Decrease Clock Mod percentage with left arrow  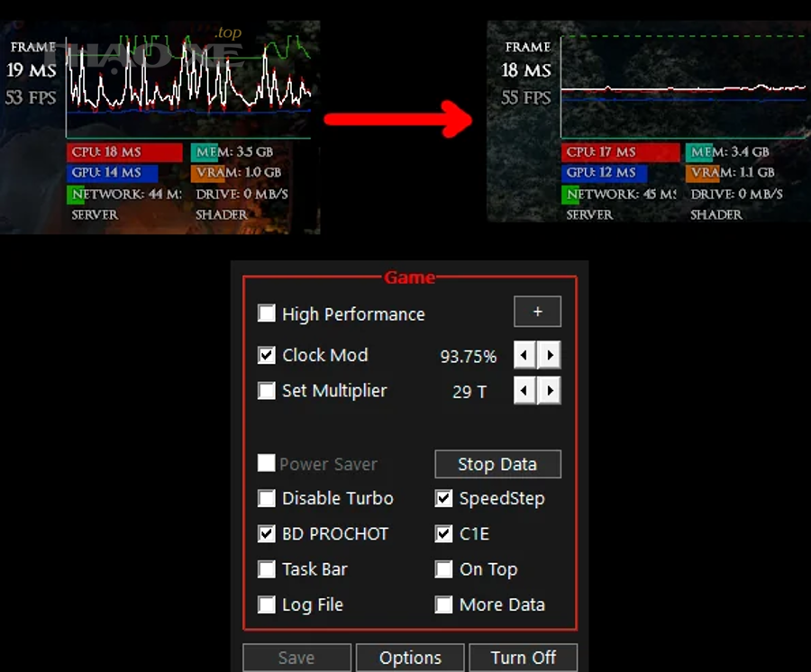click(525, 355)
